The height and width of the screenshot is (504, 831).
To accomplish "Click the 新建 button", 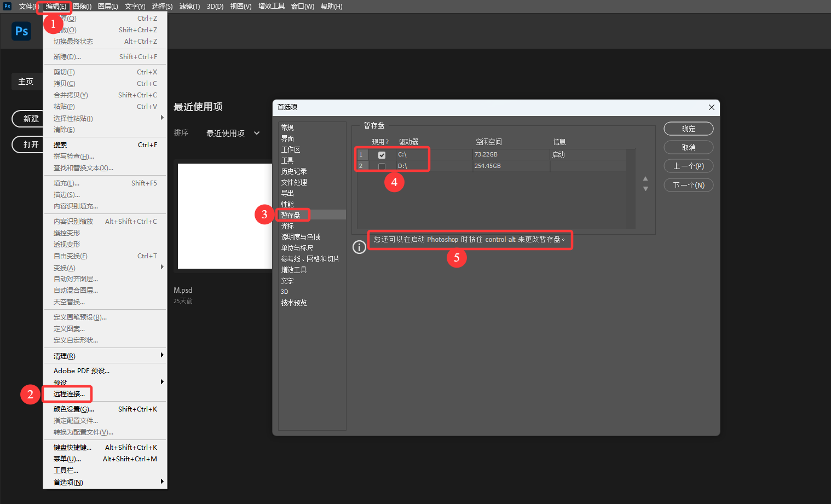I will pos(28,119).
